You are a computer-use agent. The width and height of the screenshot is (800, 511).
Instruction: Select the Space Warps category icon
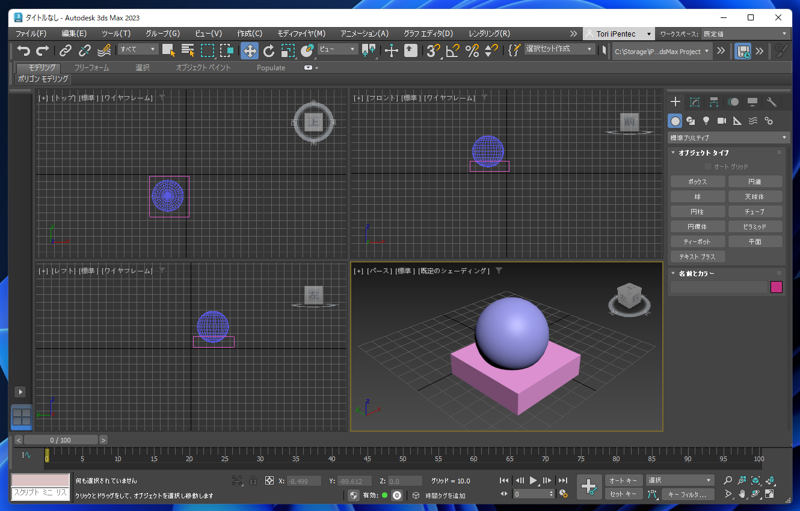click(x=753, y=121)
